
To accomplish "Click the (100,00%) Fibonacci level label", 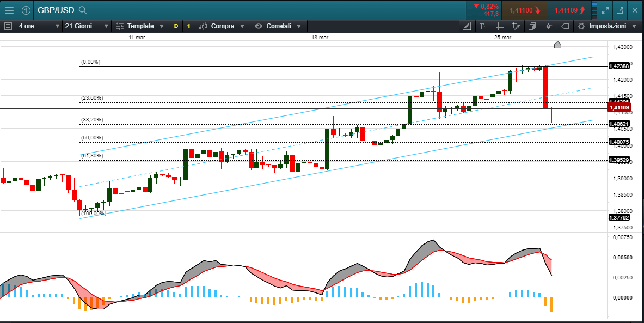I will [x=93, y=214].
